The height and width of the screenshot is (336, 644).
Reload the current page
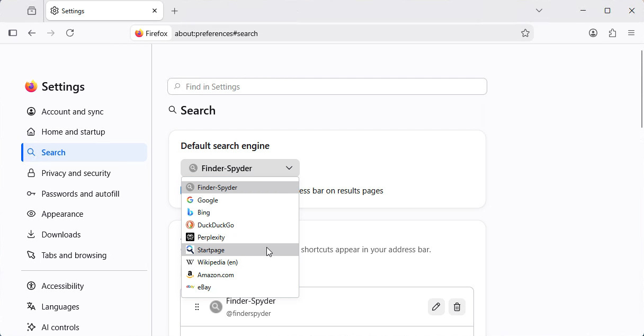pos(70,33)
